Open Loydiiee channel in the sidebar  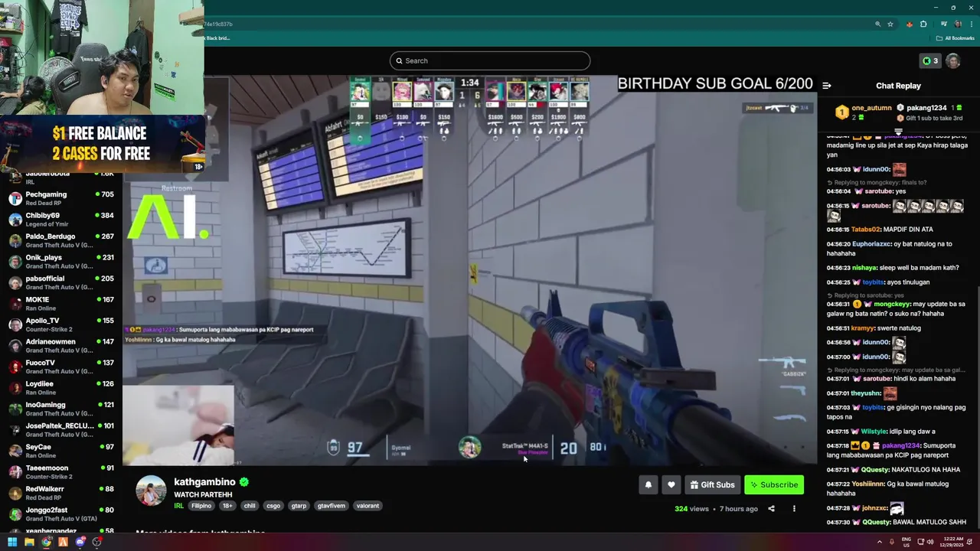[x=61, y=388]
